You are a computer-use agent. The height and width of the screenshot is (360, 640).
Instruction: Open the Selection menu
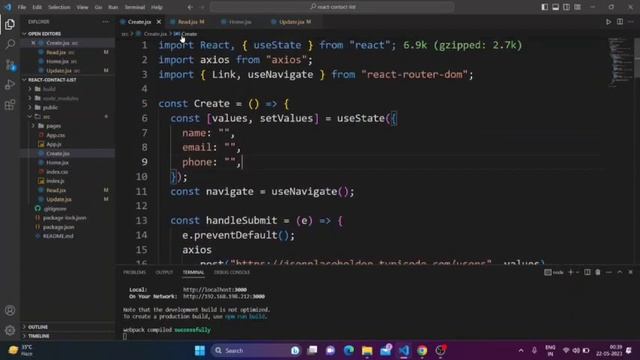click(59, 7)
